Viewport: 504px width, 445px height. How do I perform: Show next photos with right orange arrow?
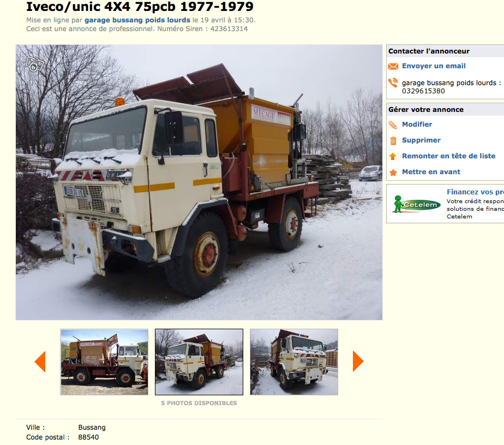(x=358, y=361)
